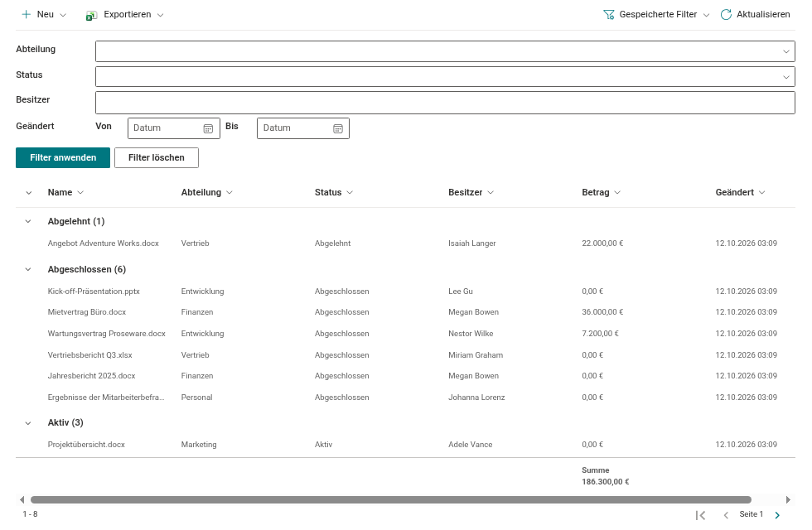The image size is (812, 530).
Task: Click Filter löschen button
Action: pyautogui.click(x=157, y=158)
